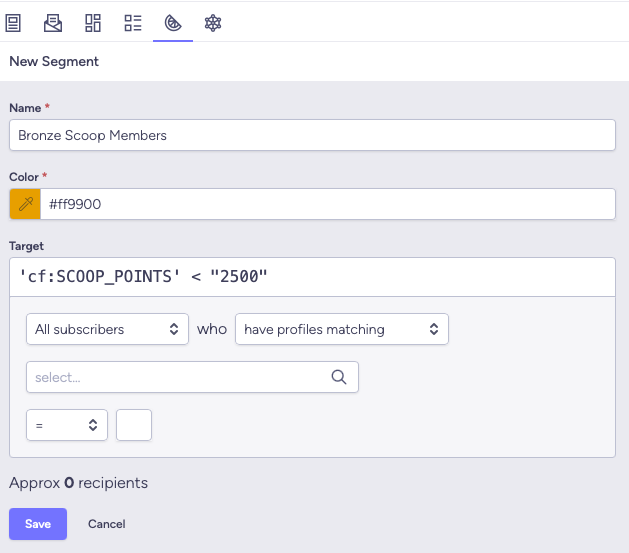Click the Approx 0 recipients text
Image resolution: width=629 pixels, height=553 pixels.
click(x=78, y=483)
